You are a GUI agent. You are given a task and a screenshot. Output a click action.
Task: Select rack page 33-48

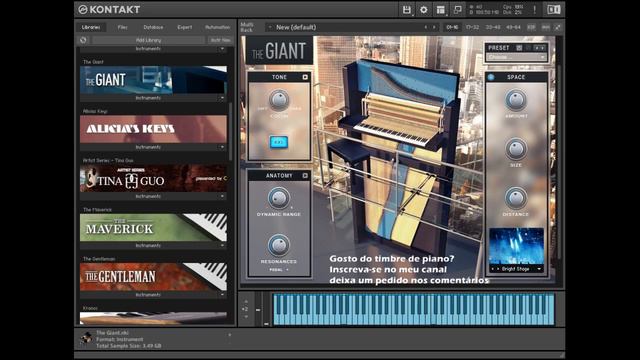[493, 27]
